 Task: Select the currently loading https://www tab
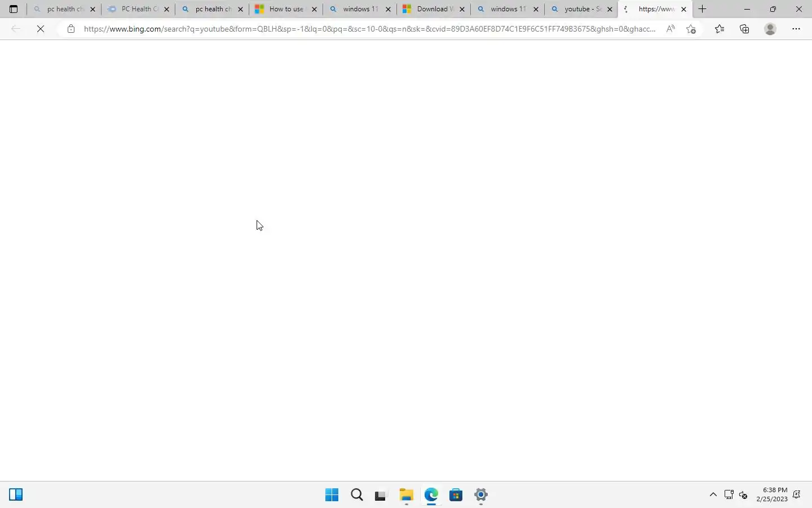pyautogui.click(x=655, y=9)
